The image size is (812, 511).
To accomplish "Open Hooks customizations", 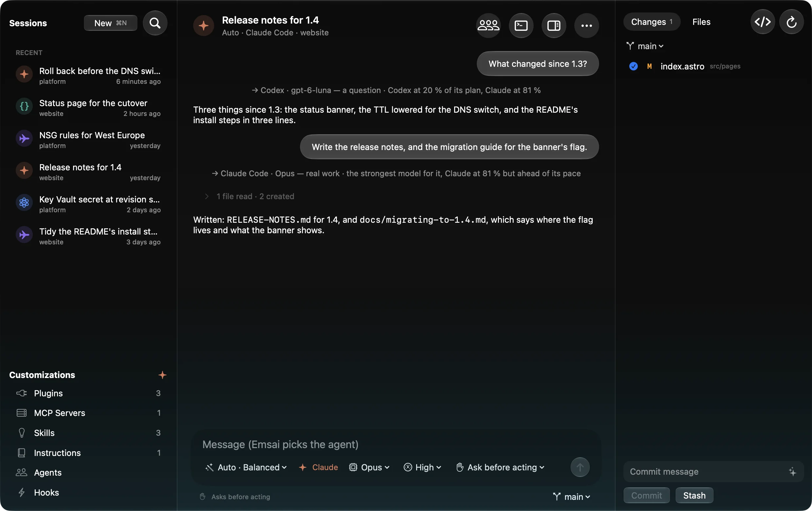I will point(88,492).
